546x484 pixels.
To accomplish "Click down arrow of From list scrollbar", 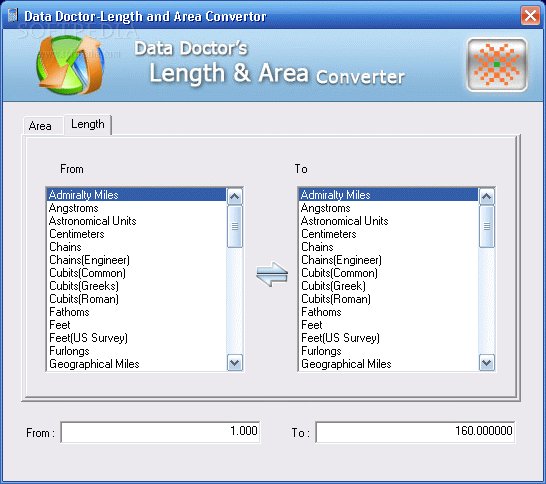I will tap(235, 363).
